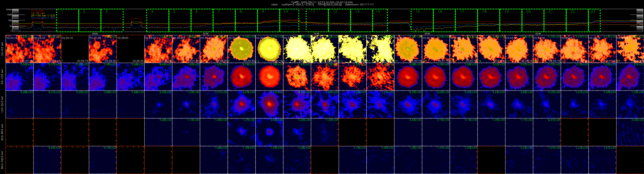Click the 02:40 time axis tick label

(427, 34)
